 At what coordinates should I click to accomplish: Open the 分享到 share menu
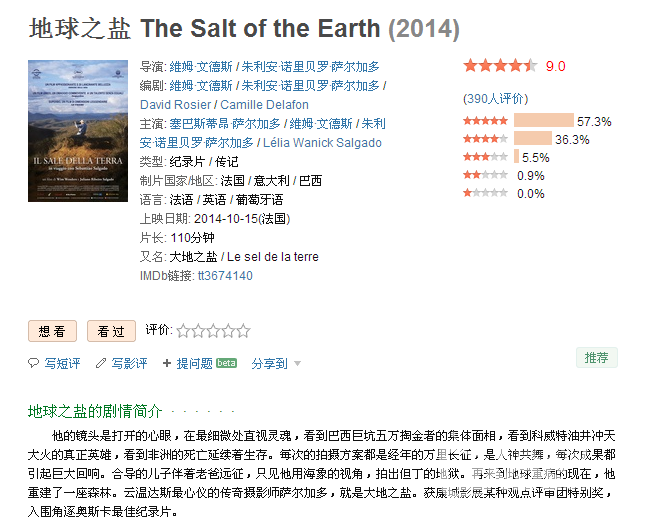click(269, 363)
